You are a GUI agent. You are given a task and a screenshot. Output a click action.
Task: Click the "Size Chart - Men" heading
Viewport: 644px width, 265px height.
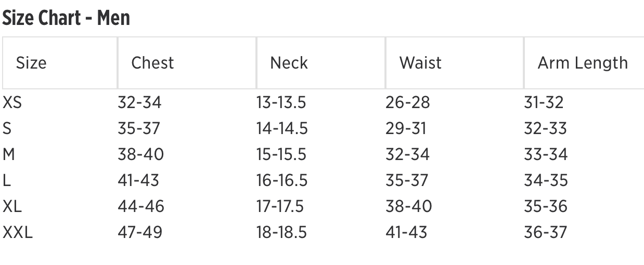pos(67,18)
